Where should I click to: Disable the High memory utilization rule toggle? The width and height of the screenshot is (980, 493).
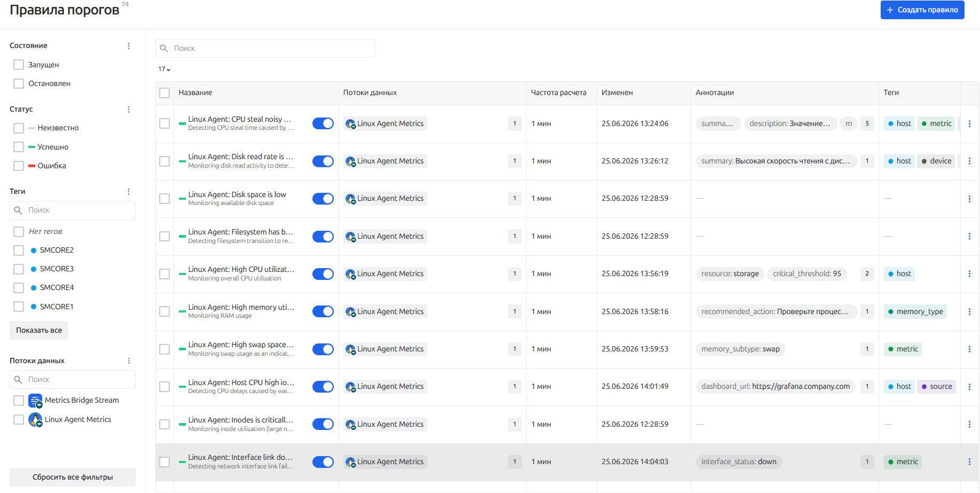(x=323, y=311)
